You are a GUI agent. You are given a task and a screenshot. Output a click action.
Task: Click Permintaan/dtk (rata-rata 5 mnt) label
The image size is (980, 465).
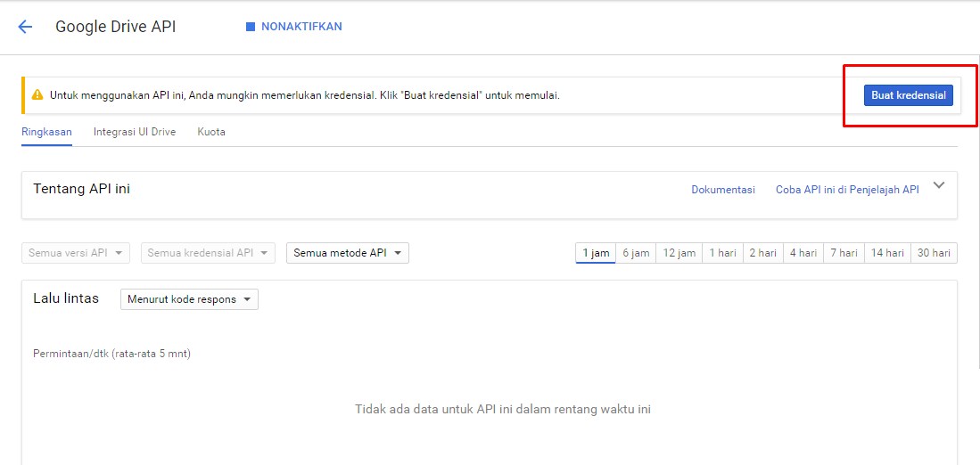(111, 354)
